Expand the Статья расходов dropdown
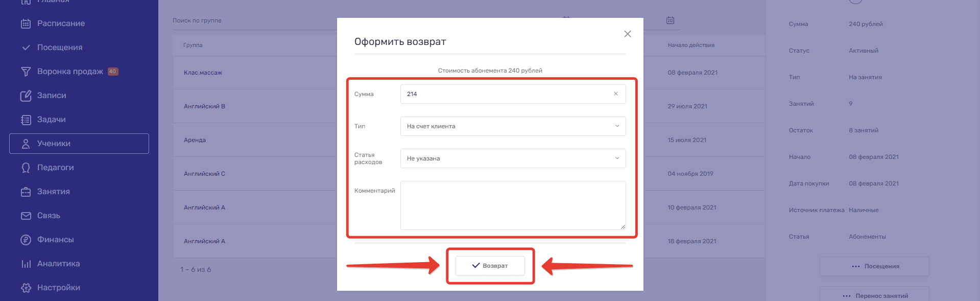This screenshot has width=980, height=301. pyautogui.click(x=513, y=158)
